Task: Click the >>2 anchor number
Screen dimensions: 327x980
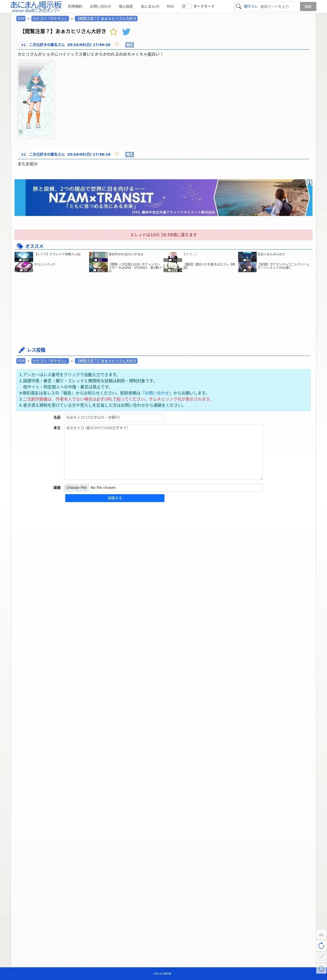Action: [23, 154]
